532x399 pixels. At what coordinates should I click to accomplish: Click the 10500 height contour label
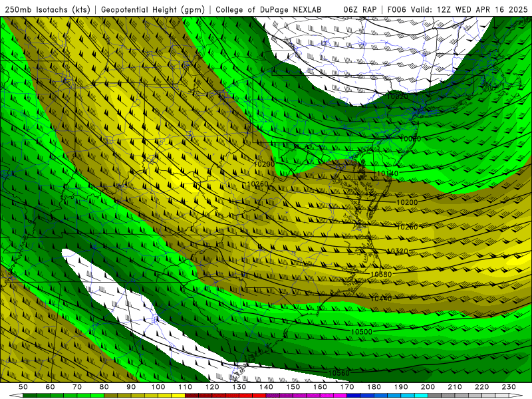point(361,332)
